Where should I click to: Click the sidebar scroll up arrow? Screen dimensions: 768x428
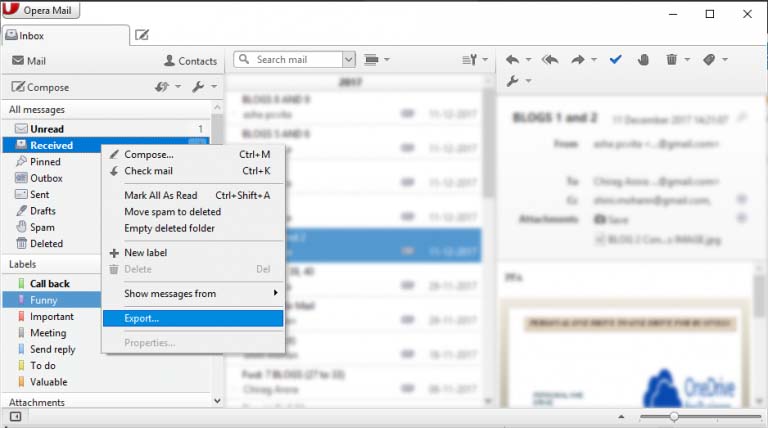[217, 107]
